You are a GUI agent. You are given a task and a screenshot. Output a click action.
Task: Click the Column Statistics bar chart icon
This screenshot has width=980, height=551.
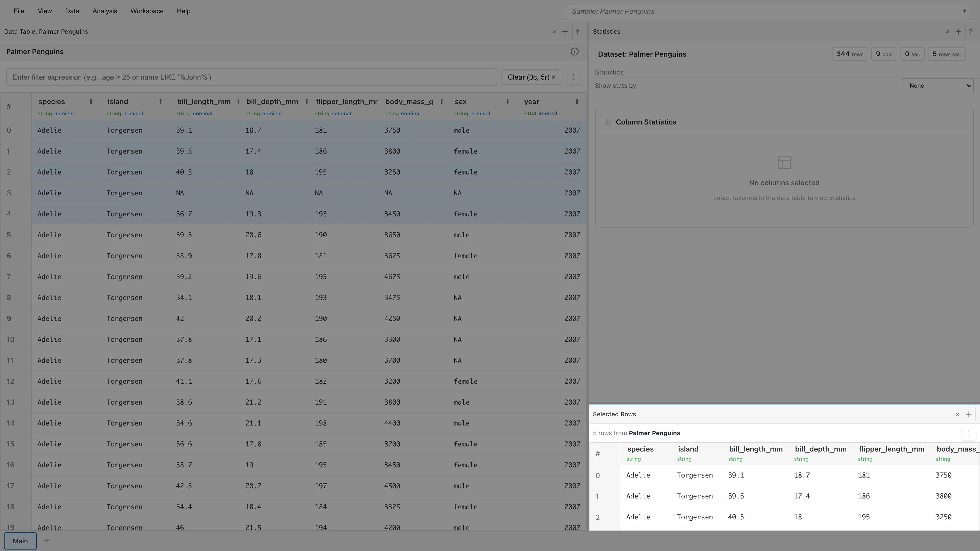(608, 122)
